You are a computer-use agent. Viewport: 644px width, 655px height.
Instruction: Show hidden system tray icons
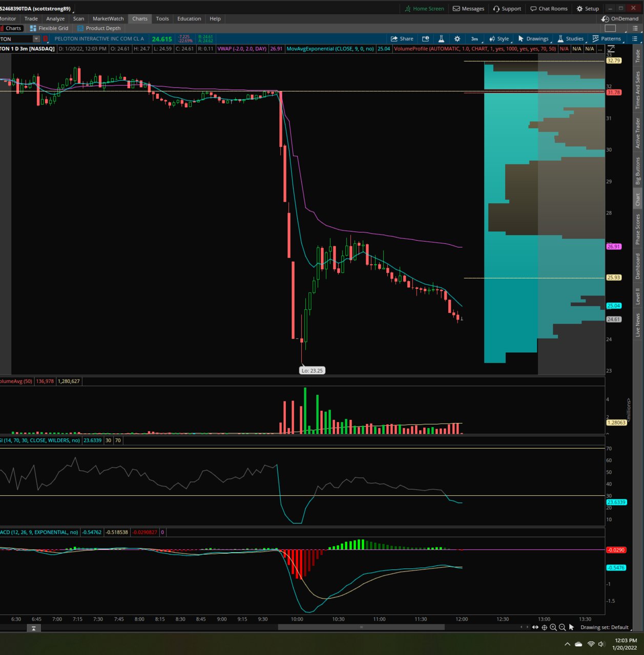(567, 644)
